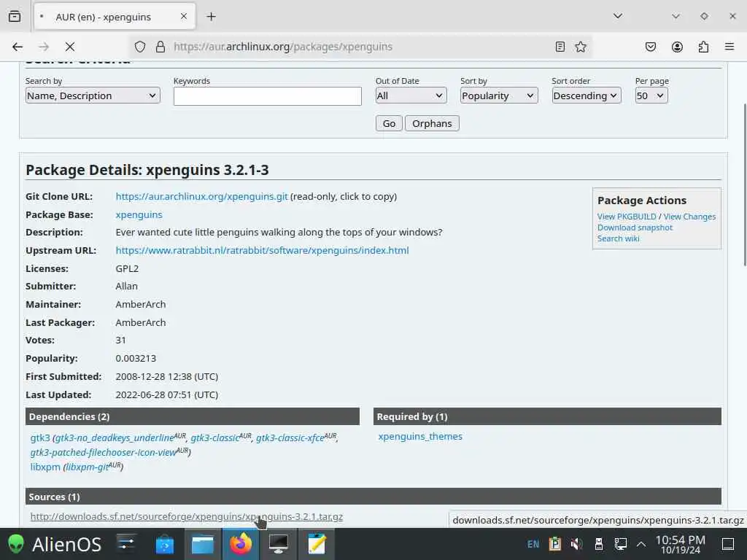747x560 pixels.
Task: Open the Out of Date dropdown
Action: [411, 96]
